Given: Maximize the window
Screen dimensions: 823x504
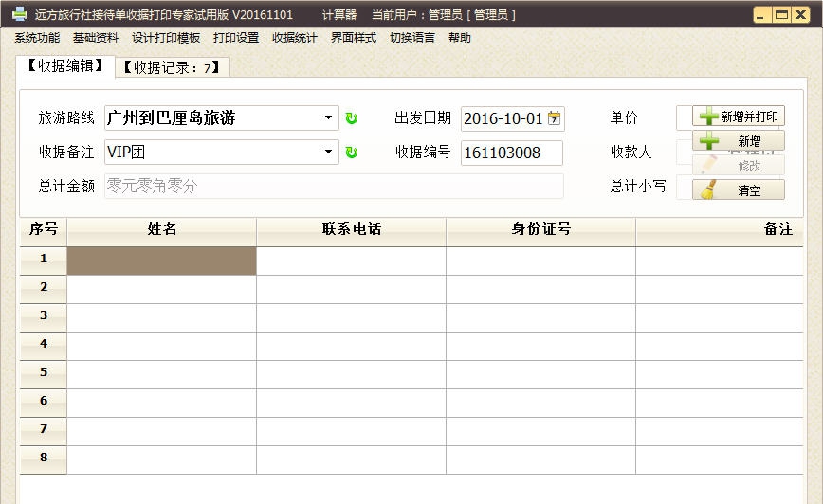Looking at the screenshot, I should pyautogui.click(x=781, y=15).
